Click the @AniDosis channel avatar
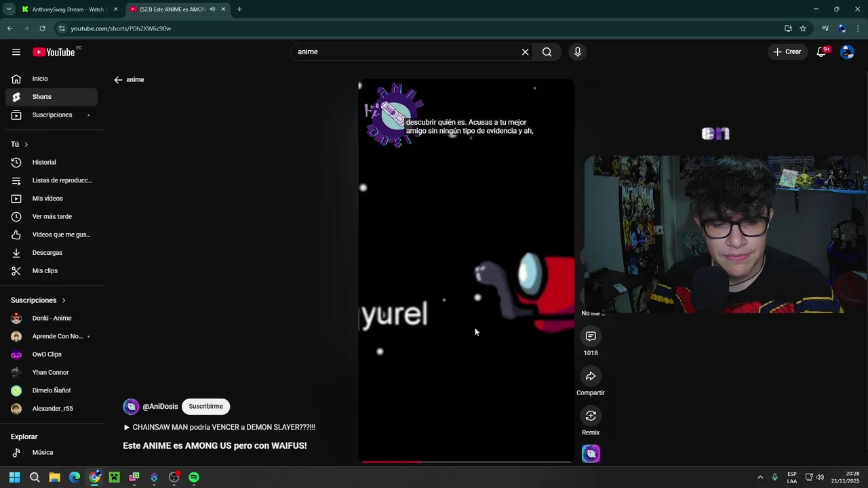 pyautogui.click(x=131, y=407)
